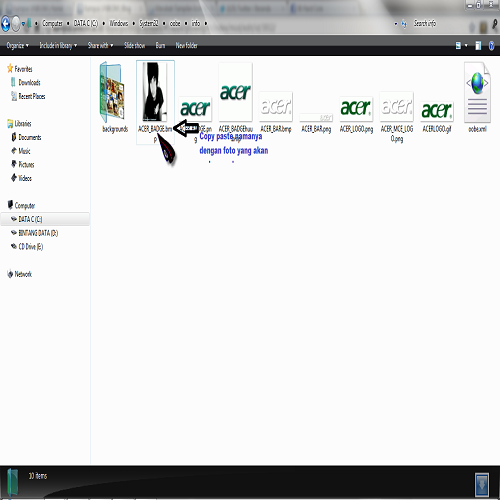Open the Organize dropdown menu
Screen dimensions: 500x500
(18, 45)
